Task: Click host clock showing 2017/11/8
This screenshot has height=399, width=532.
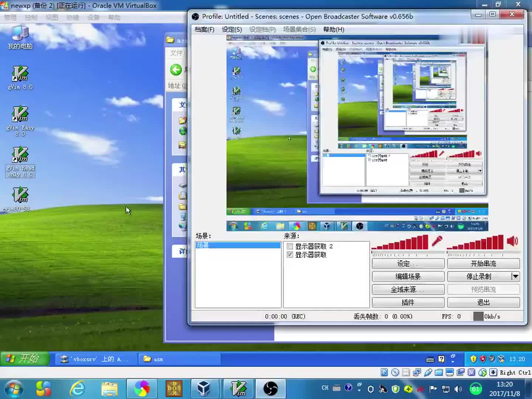Action: 504,389
